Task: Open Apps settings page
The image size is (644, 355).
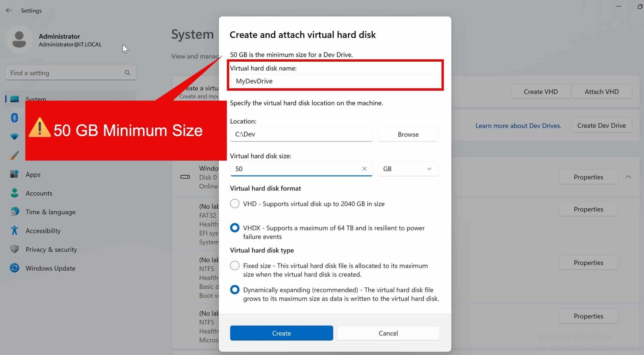Action: point(33,174)
